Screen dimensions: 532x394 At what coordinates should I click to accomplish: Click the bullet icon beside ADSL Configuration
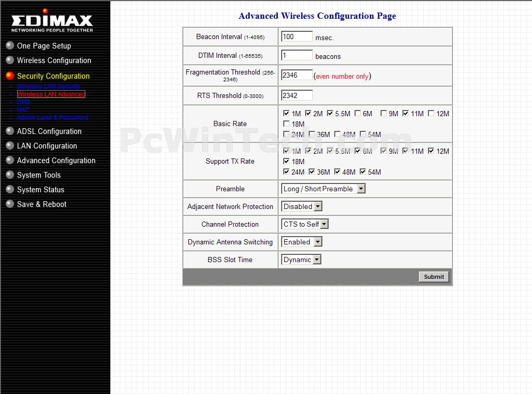[10, 131]
